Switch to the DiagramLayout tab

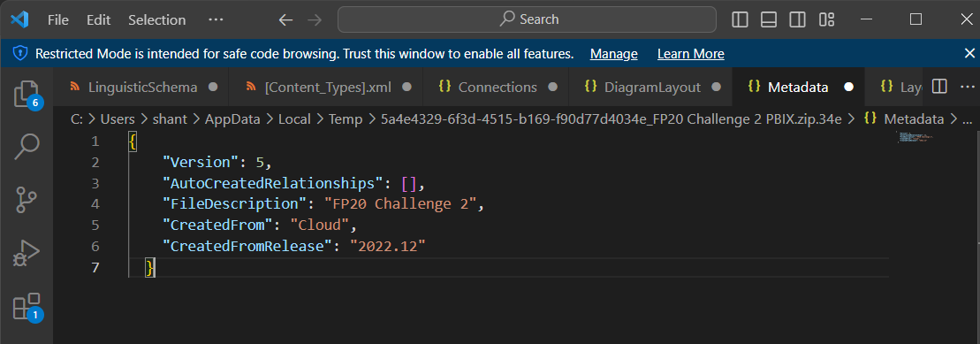pos(650,87)
